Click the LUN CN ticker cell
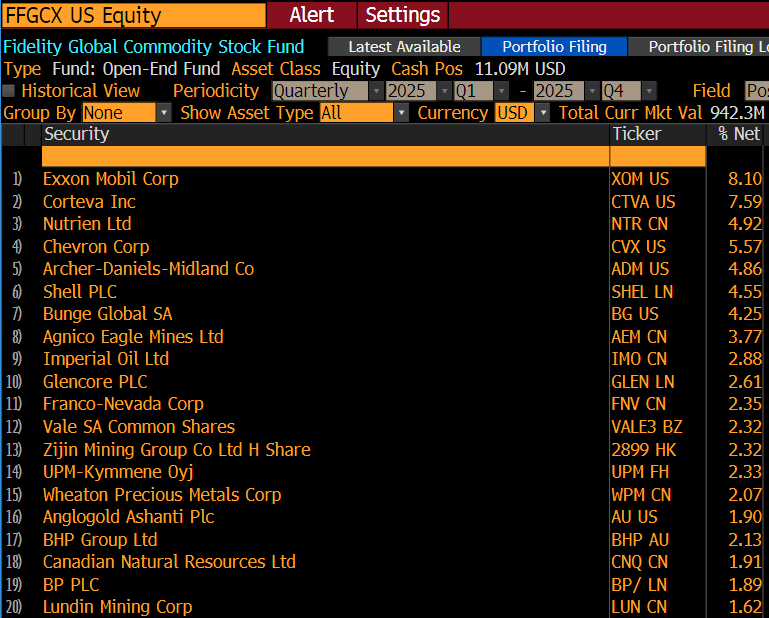Viewport: 769px width, 618px height. 639,607
